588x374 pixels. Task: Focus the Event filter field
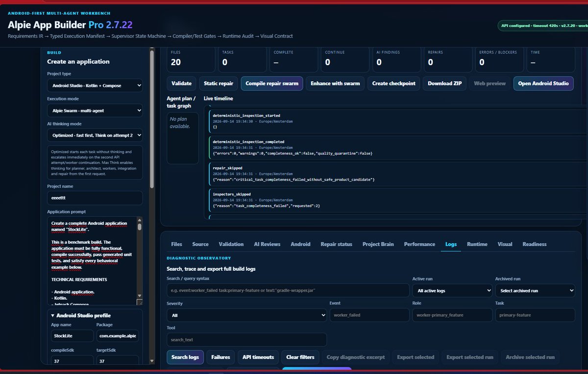(369, 315)
